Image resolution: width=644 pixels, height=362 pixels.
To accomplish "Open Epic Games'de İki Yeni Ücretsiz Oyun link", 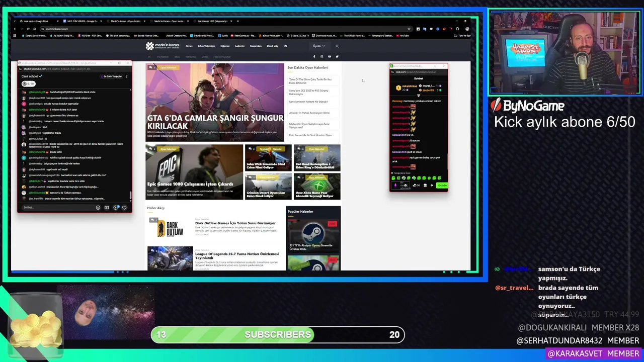I will [310, 135].
